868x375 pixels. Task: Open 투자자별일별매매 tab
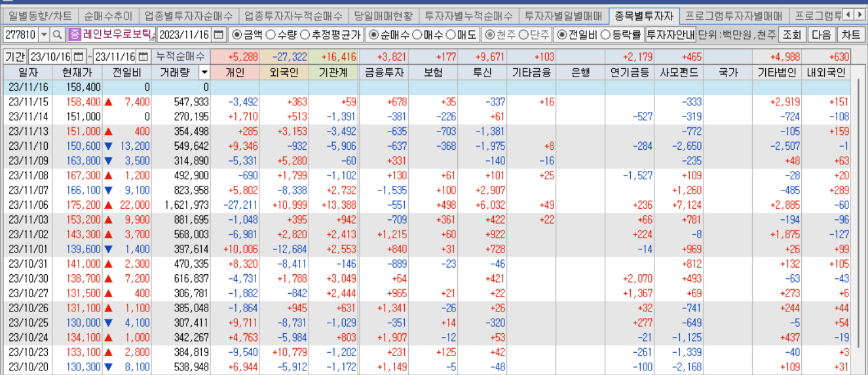pyautogui.click(x=563, y=15)
